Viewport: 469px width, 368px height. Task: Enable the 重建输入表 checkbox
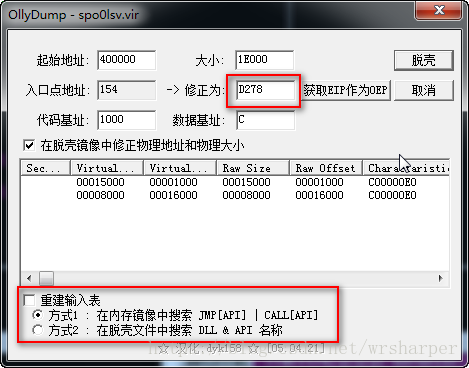click(x=29, y=300)
